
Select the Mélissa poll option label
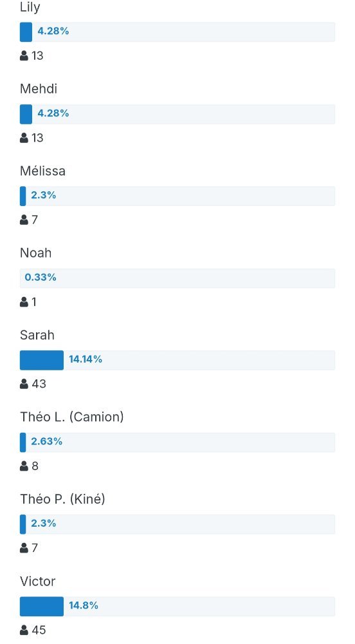[42, 171]
